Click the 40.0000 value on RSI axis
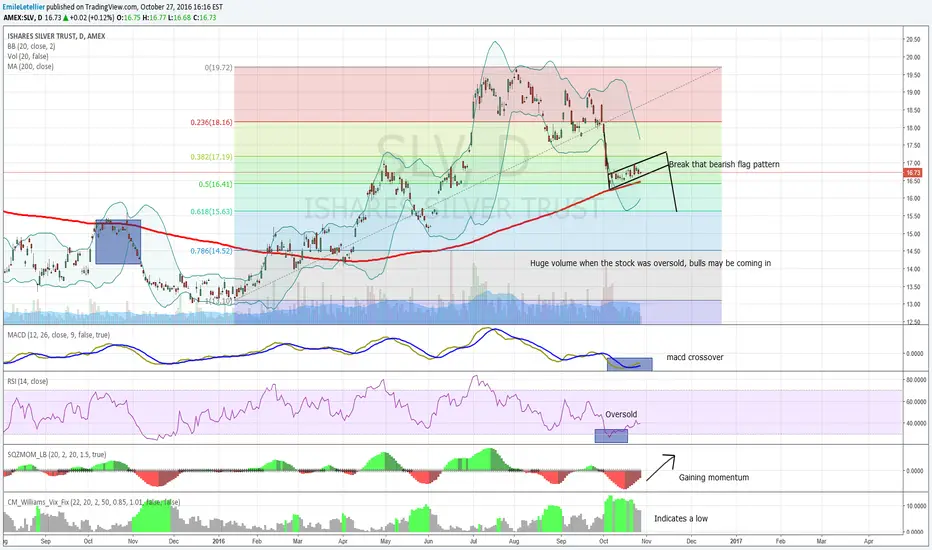The width and height of the screenshot is (932, 550). pyautogui.click(x=915, y=423)
